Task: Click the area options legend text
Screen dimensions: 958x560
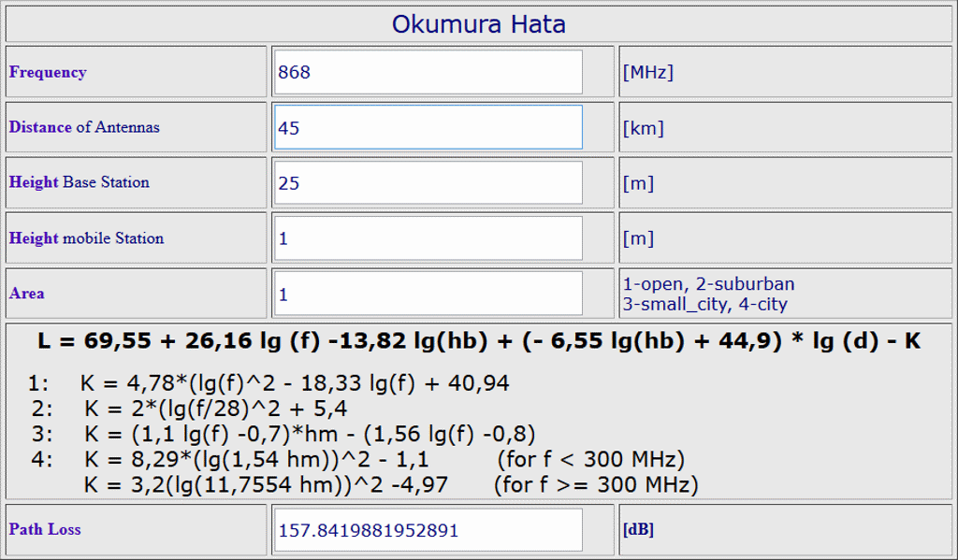Action: 708,294
